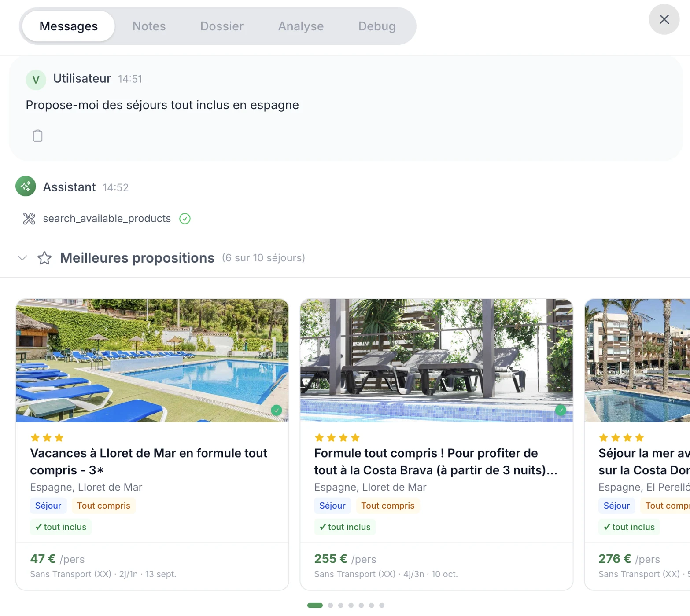The height and width of the screenshot is (616, 690).
Task: Click the search_available_products tool icon
Action: point(29,219)
